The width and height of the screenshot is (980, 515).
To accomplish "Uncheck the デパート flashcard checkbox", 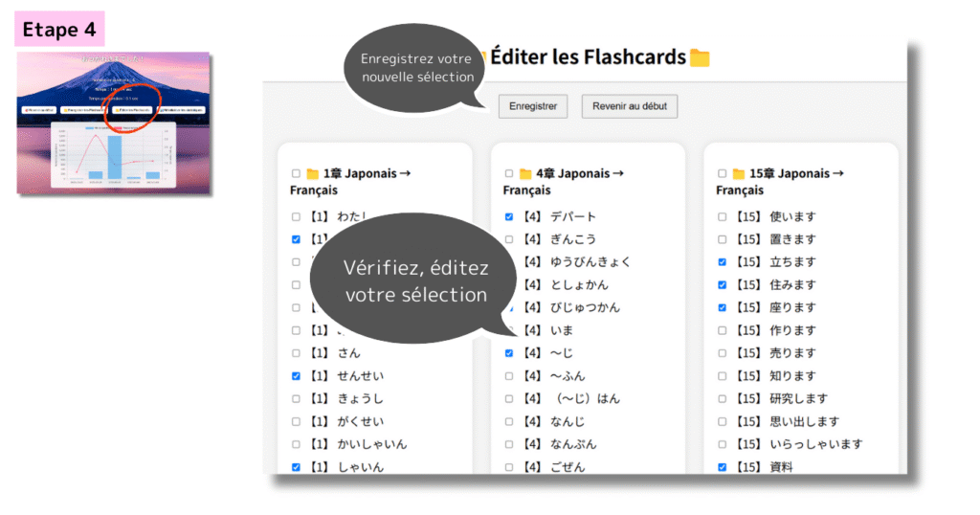I will tap(509, 217).
